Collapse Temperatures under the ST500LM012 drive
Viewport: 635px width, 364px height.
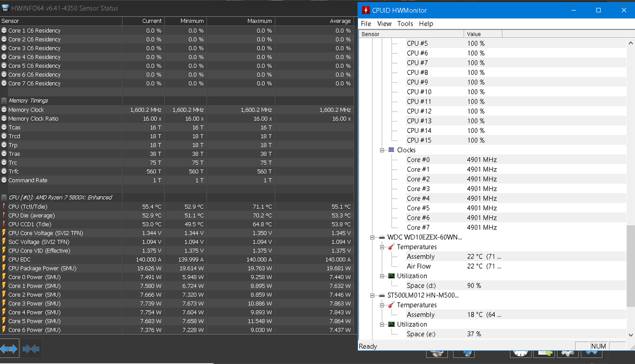[382, 305]
